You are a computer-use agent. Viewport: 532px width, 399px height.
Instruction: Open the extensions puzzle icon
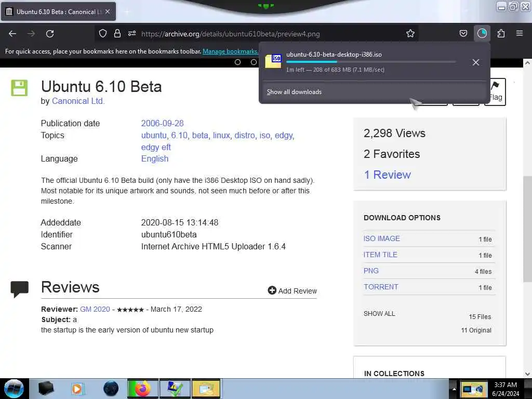pyautogui.click(x=501, y=33)
